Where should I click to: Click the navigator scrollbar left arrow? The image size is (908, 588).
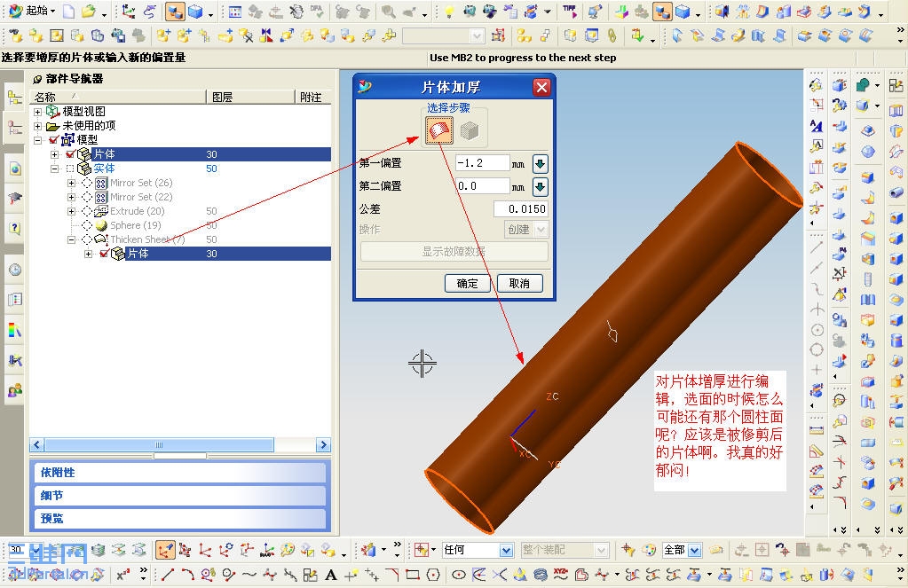pos(37,444)
